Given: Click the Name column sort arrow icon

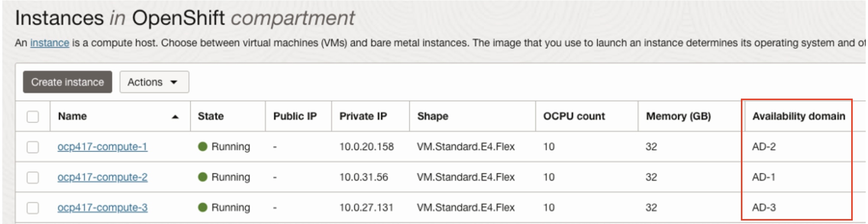Looking at the screenshot, I should (175, 117).
